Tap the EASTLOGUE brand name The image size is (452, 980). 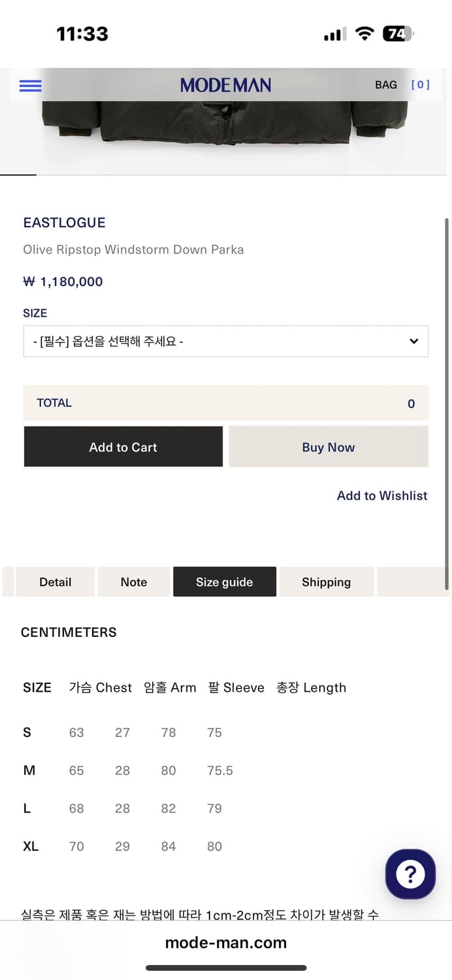point(64,223)
